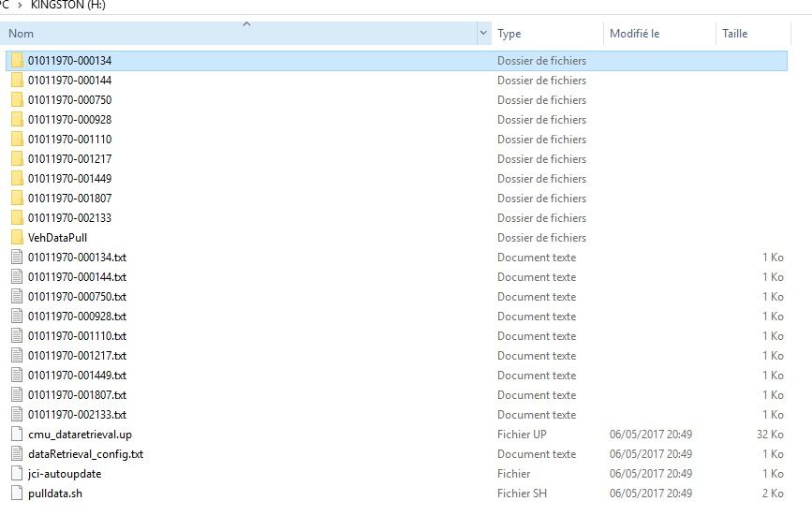
Task: Expand breadcrumb chevron before KINGSTON (H:)
Action: tap(20, 6)
